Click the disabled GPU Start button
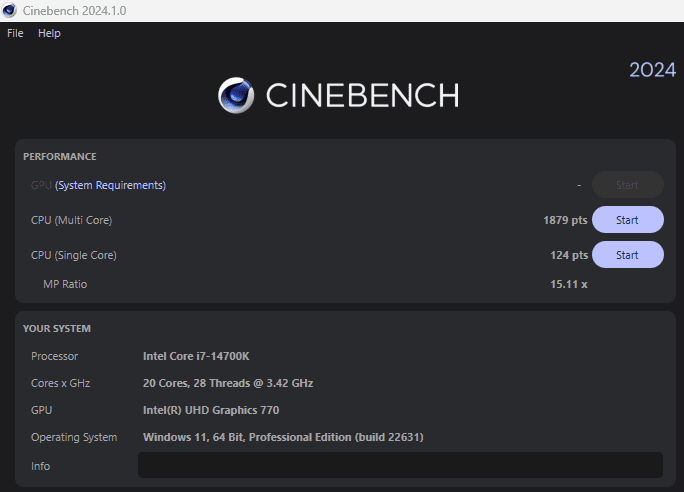This screenshot has height=492, width=684. coord(628,185)
